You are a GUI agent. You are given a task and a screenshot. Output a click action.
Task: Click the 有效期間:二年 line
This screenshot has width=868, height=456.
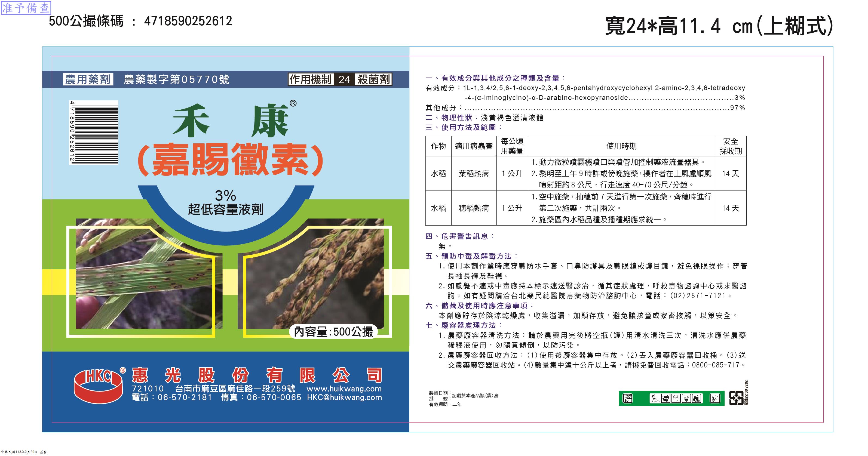point(446,404)
